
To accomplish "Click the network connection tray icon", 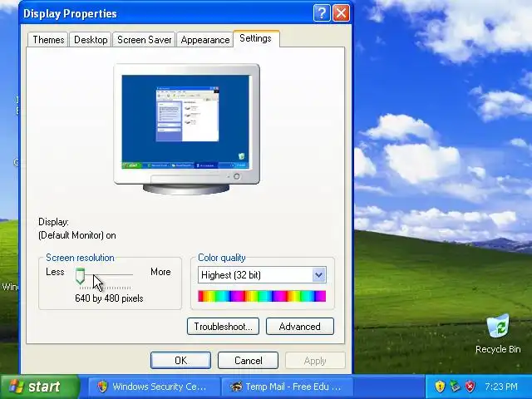I will pos(455,387).
